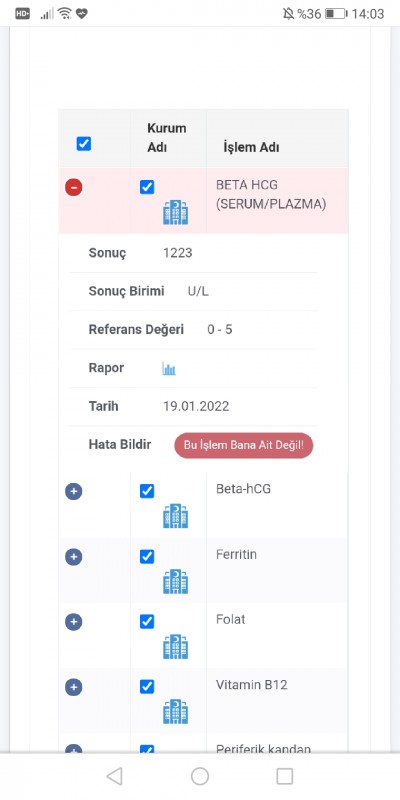
Task: Click hospital icon in BETA HCG row
Action: [x=176, y=212]
